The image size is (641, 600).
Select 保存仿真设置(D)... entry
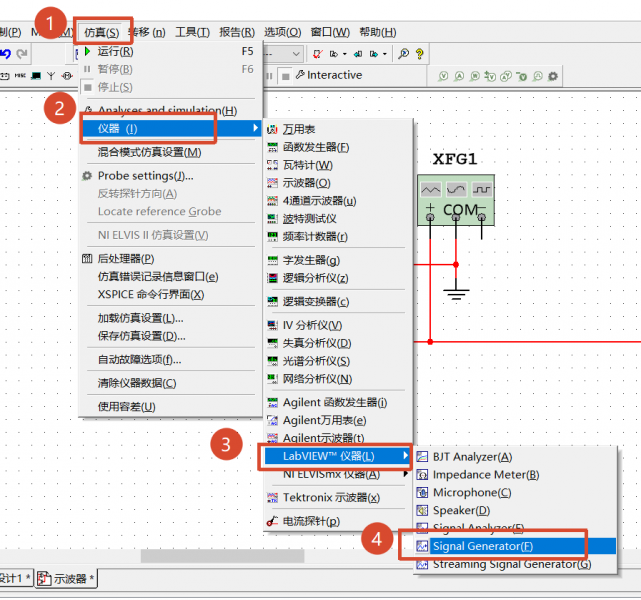click(x=169, y=336)
